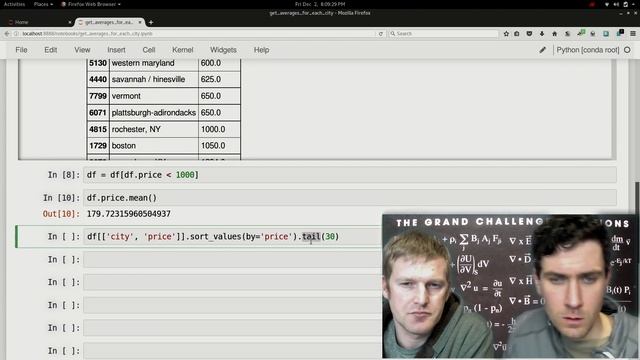Select the first empty code cell below

click(x=233, y=260)
